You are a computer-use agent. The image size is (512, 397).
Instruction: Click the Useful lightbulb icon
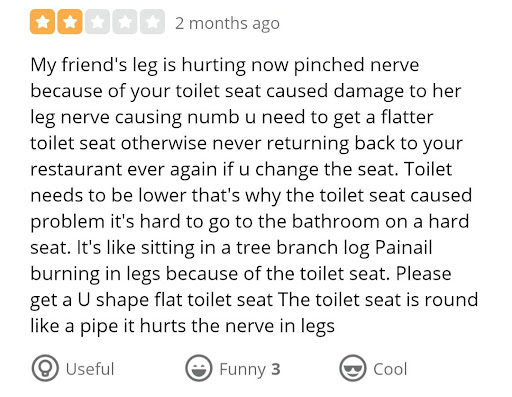click(45, 368)
